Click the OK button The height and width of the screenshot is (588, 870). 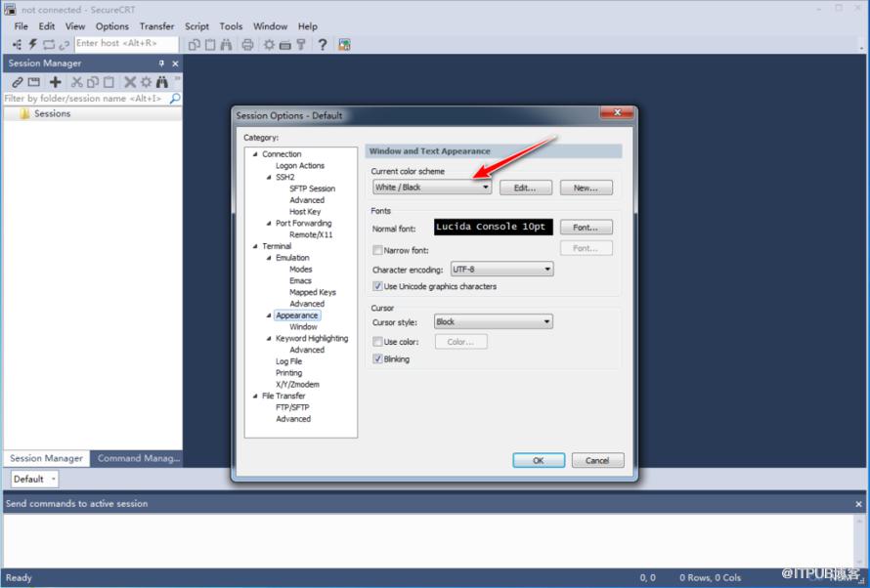coord(539,460)
